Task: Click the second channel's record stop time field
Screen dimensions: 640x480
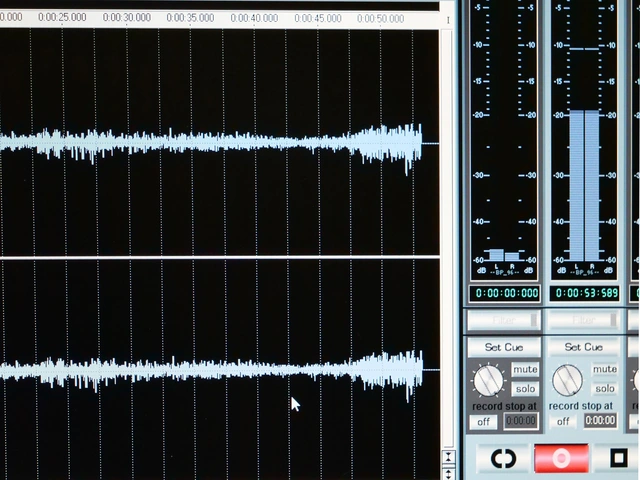Action: coord(600,421)
